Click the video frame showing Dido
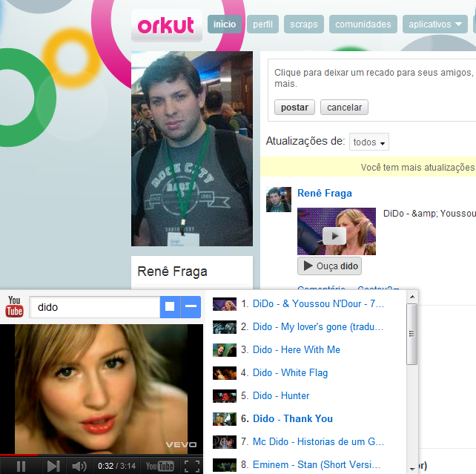 [x=102, y=389]
